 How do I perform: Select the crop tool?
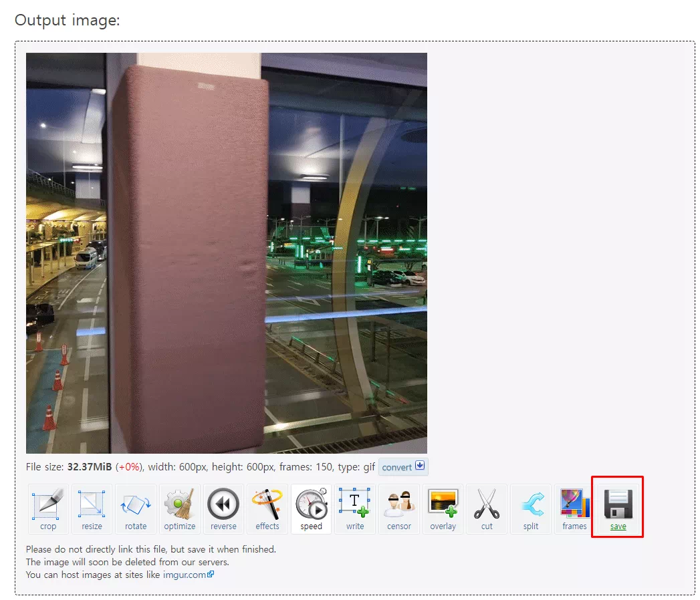[48, 509]
